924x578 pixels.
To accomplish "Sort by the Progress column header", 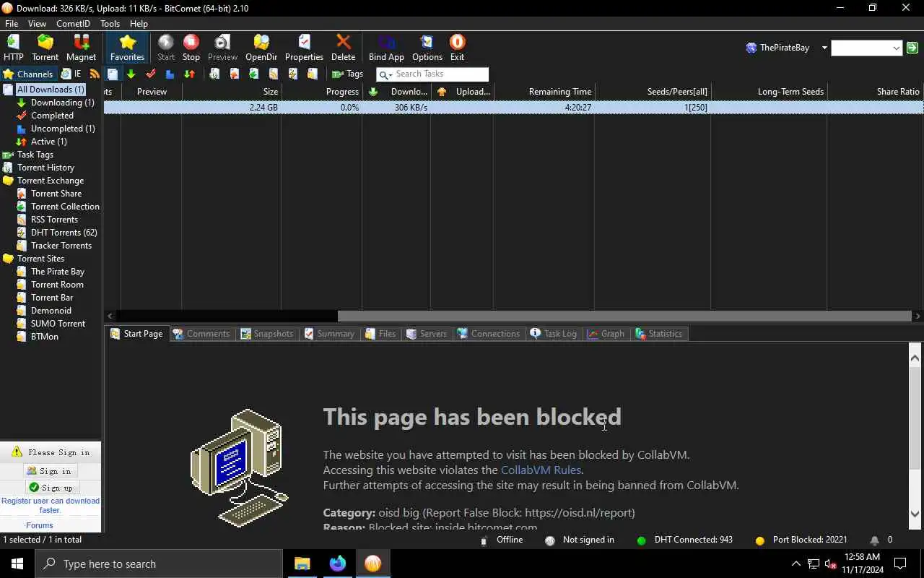I will click(x=321, y=92).
